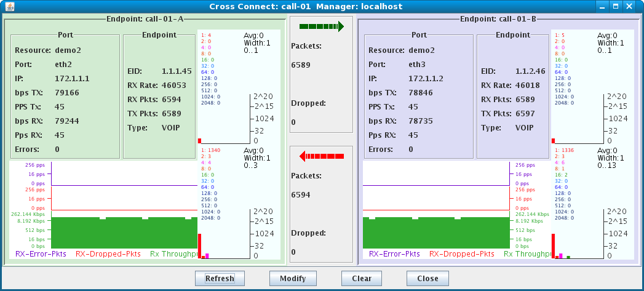Image resolution: width=644 pixels, height=291 pixels.
Task: Click histogram range label '0..3'
Action: click(252, 165)
